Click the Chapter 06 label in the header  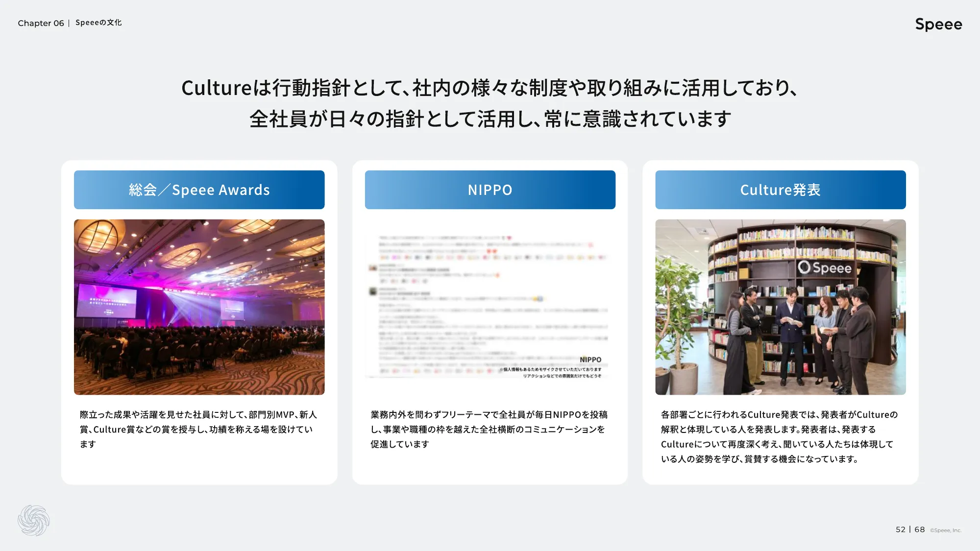pyautogui.click(x=40, y=23)
